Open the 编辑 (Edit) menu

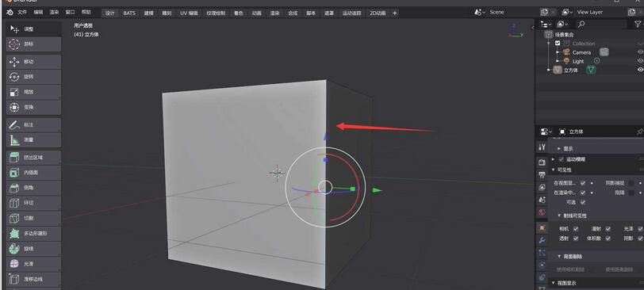click(x=38, y=13)
